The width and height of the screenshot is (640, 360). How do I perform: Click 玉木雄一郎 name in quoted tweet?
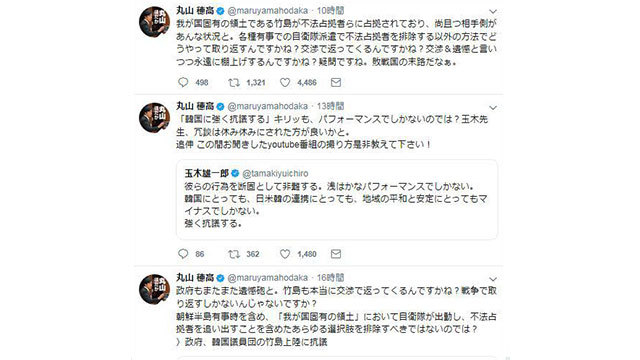click(x=207, y=173)
